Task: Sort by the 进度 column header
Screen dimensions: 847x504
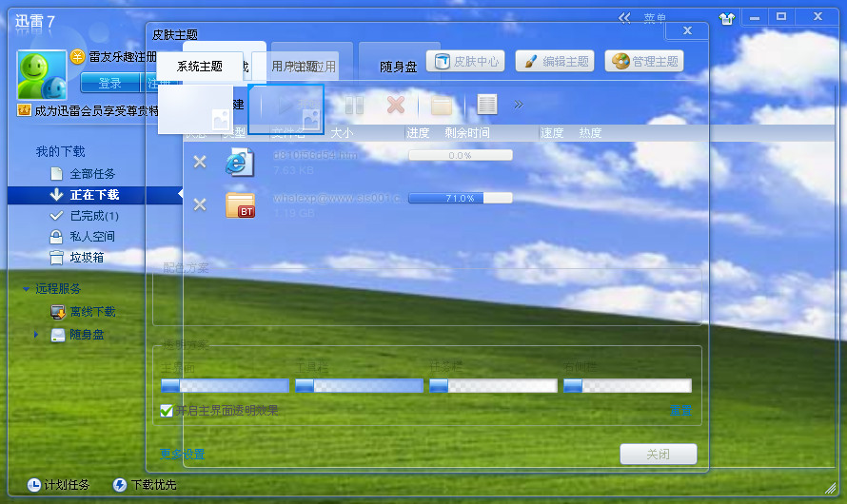Action: tap(418, 133)
